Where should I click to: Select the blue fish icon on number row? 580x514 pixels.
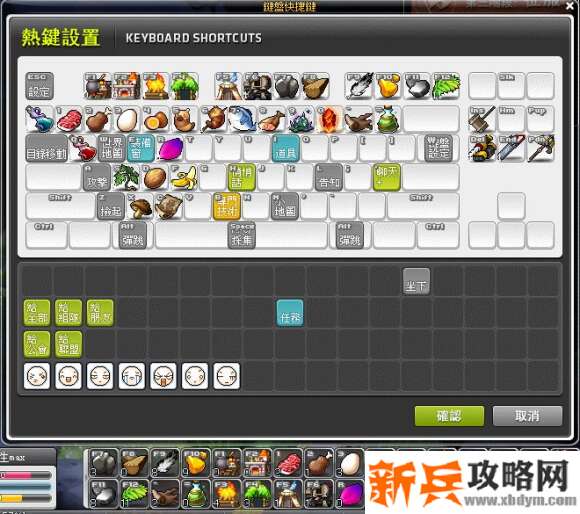(x=243, y=119)
